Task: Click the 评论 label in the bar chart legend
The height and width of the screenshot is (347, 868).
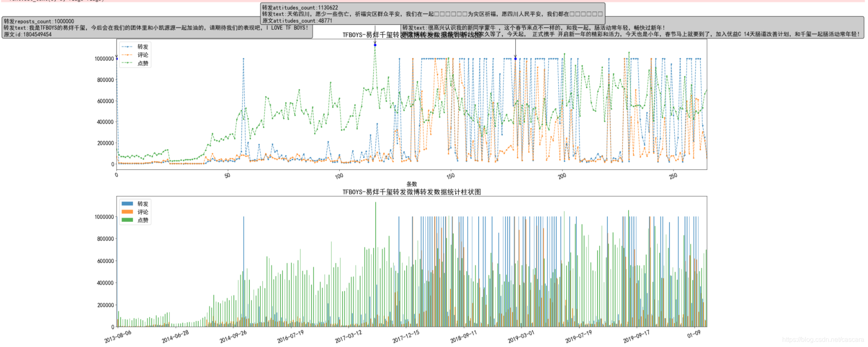Action: (143, 212)
